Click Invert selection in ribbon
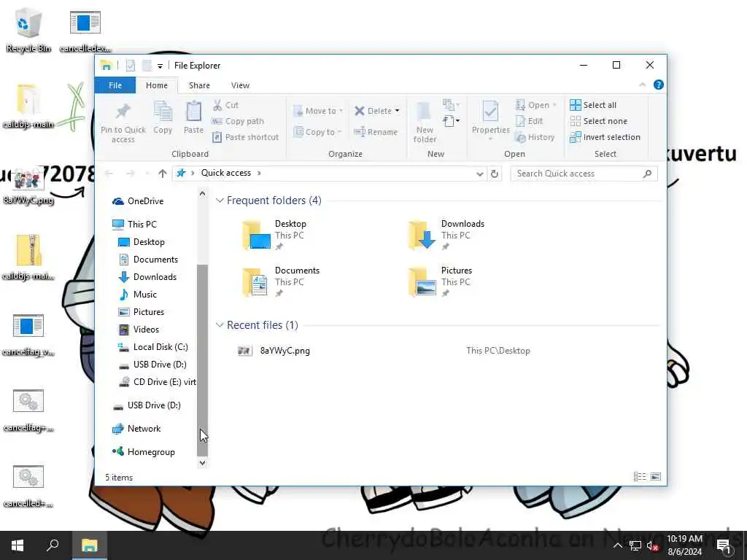The image size is (747, 560). [605, 137]
